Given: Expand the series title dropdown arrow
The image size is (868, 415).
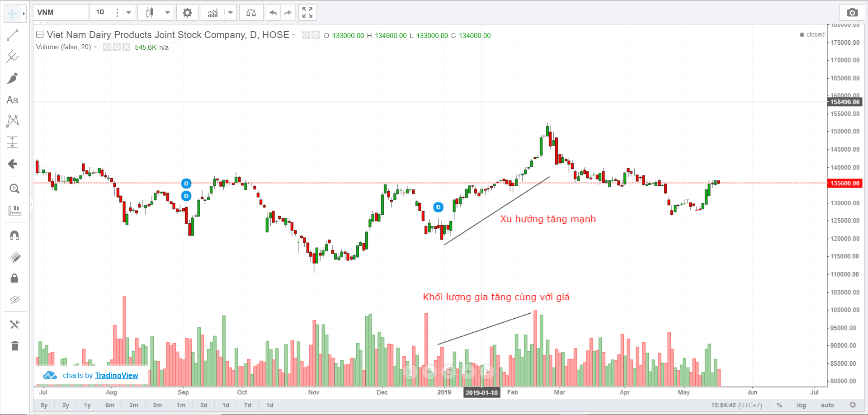Looking at the screenshot, I should [294, 35].
